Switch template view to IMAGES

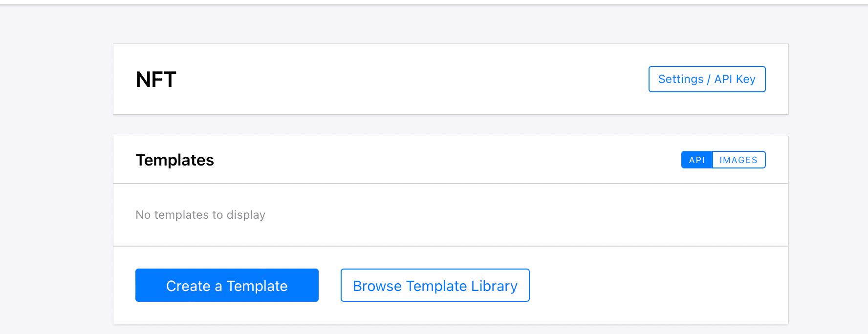coord(738,160)
